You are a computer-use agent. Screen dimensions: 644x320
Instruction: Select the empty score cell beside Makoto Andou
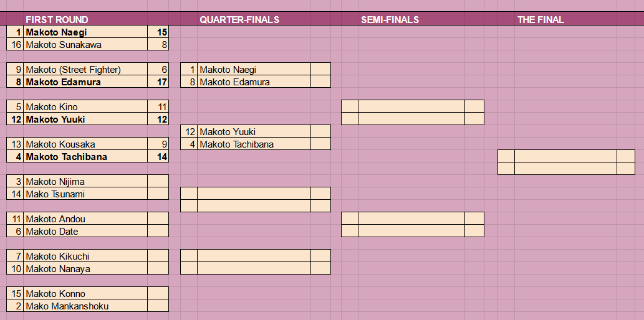click(x=158, y=219)
